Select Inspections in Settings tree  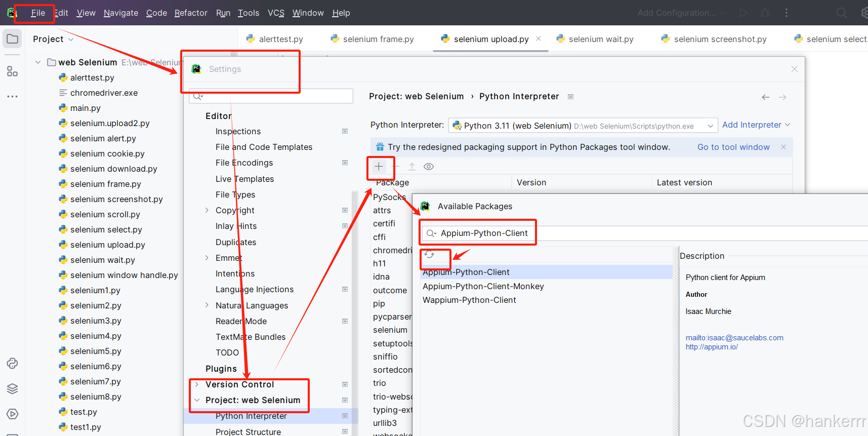(x=238, y=131)
